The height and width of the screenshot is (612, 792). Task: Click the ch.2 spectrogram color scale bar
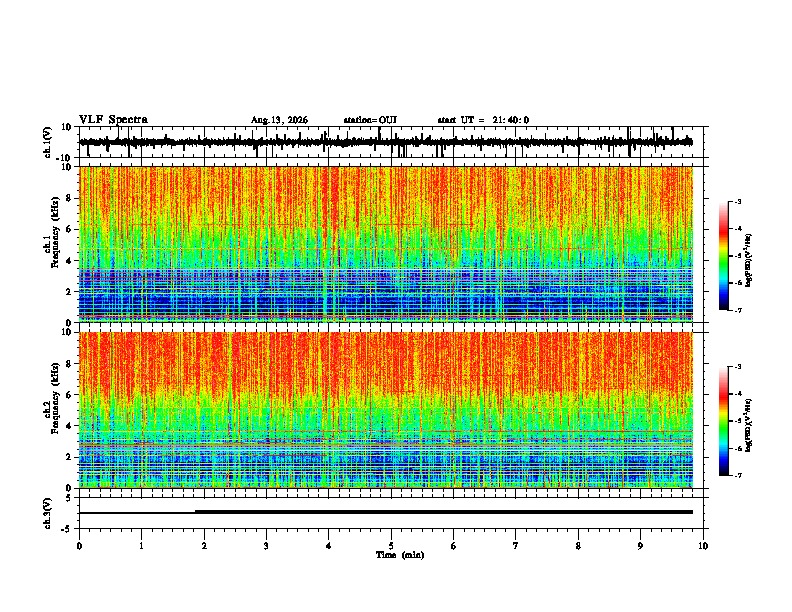point(723,421)
